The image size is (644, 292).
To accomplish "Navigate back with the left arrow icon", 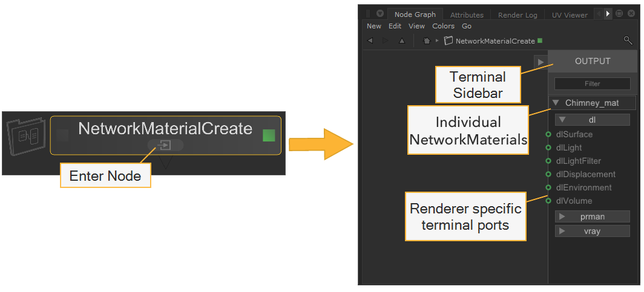I will tap(370, 41).
